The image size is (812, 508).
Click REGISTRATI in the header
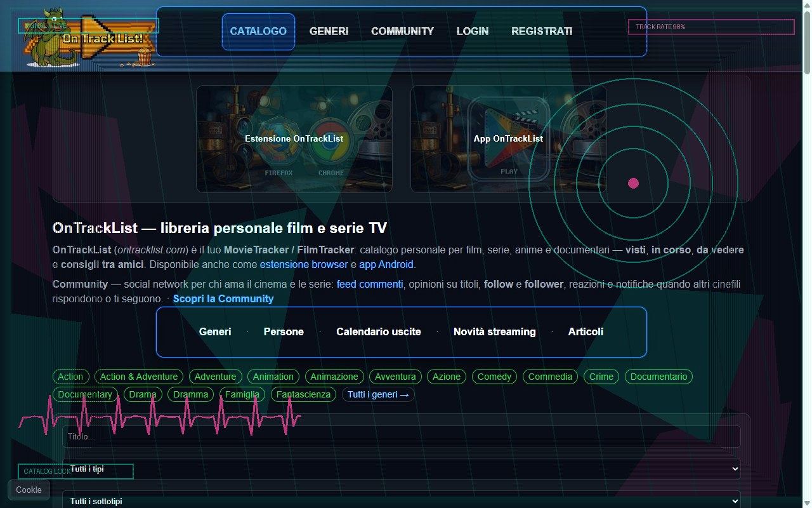(542, 31)
